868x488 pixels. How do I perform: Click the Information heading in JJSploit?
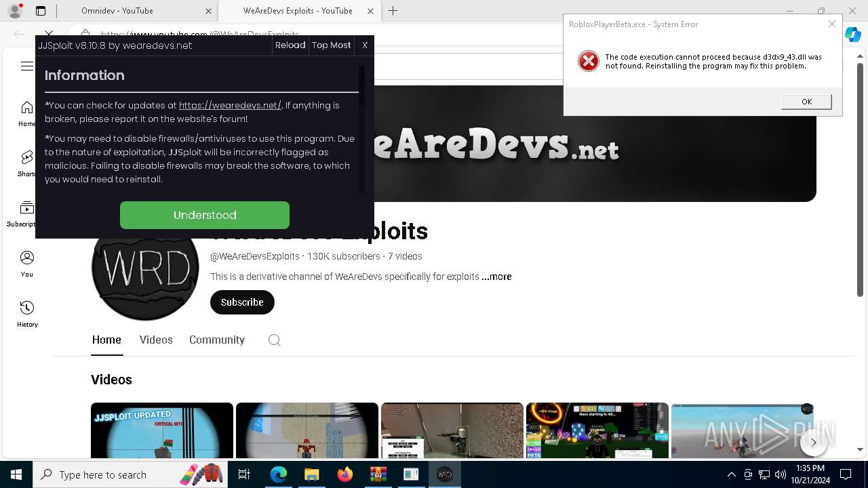tap(85, 75)
